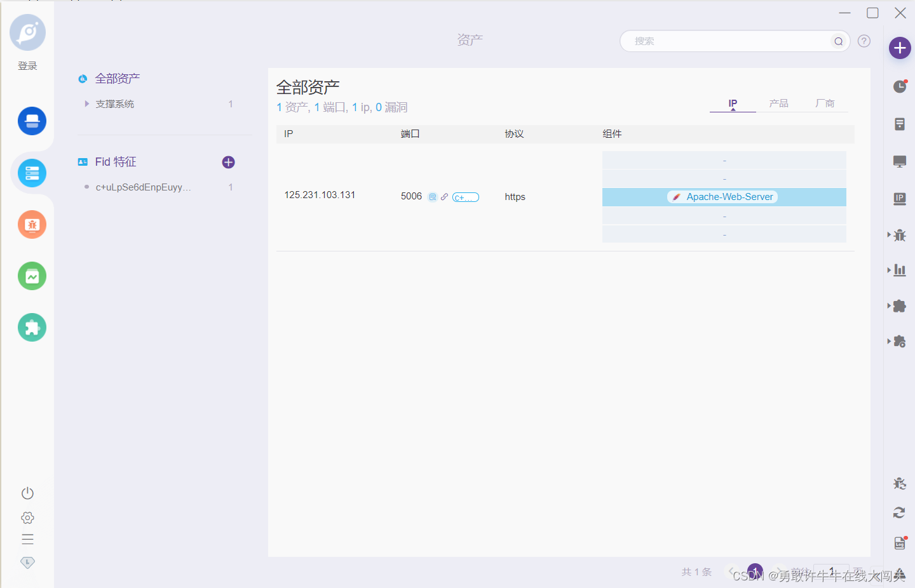Click the 0 漏洞 summary count
The height and width of the screenshot is (588, 915).
pyautogui.click(x=391, y=107)
